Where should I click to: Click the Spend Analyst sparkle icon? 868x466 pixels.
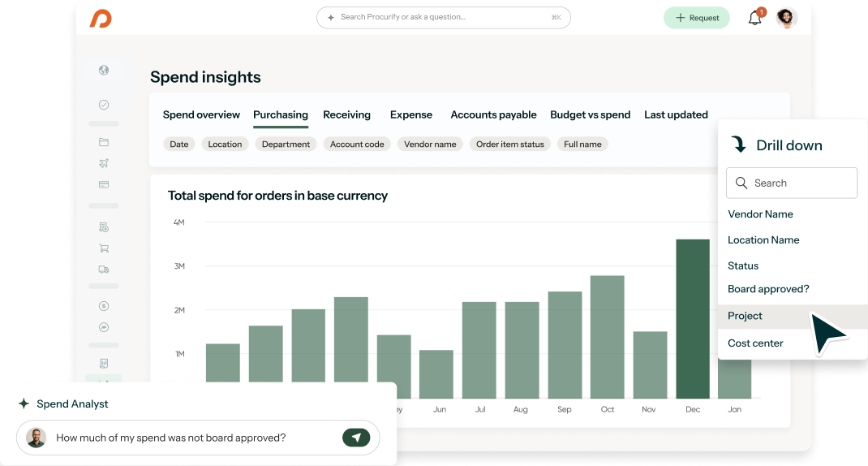(24, 403)
